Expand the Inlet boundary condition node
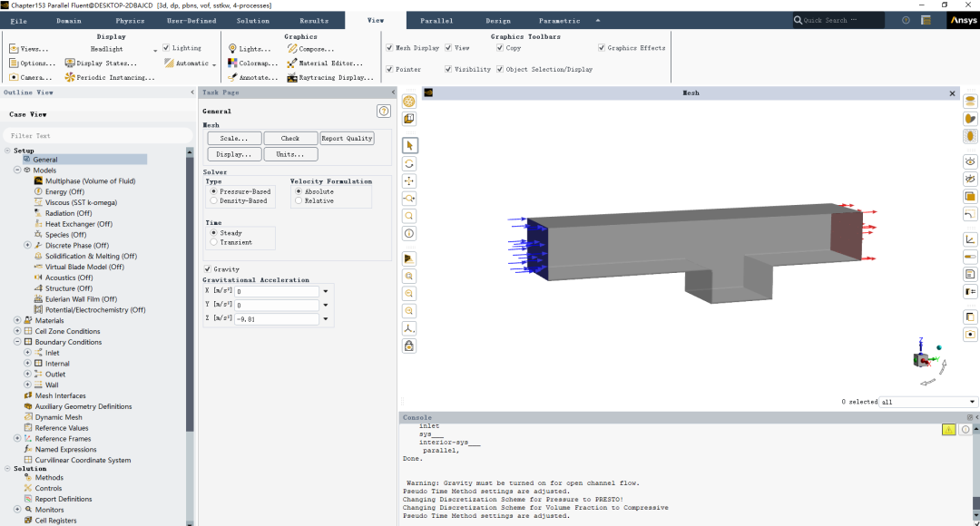980x526 pixels. pyautogui.click(x=27, y=353)
